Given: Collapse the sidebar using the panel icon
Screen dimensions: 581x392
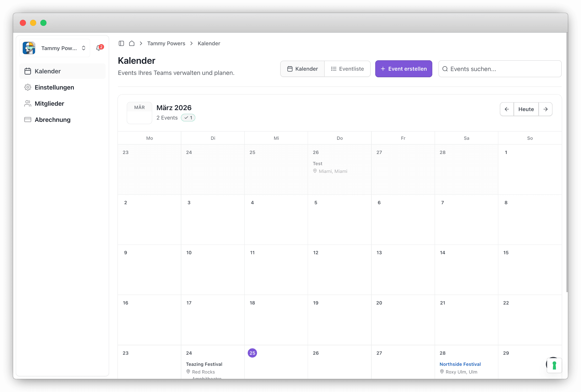Looking at the screenshot, I should point(121,43).
